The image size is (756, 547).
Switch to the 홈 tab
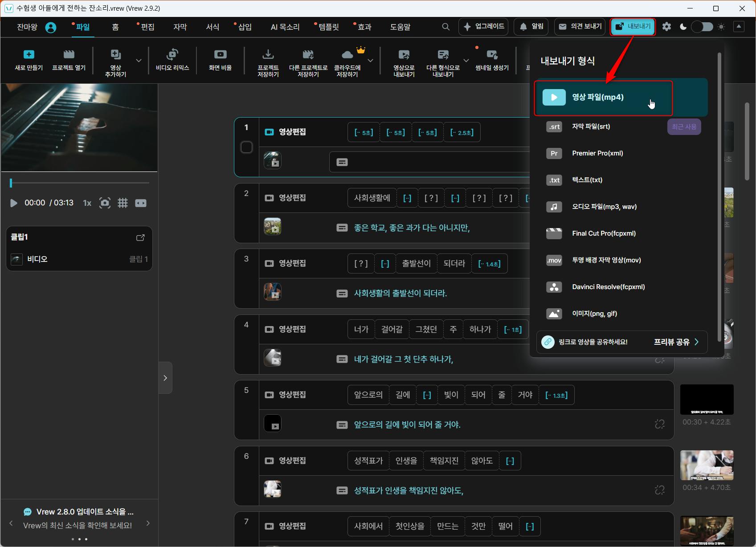(115, 27)
